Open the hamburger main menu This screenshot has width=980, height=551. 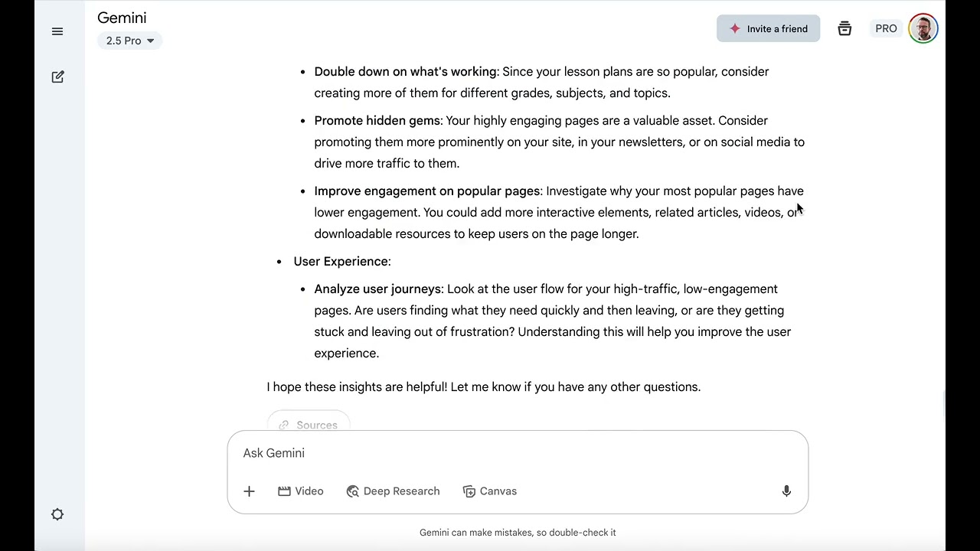click(x=57, y=31)
